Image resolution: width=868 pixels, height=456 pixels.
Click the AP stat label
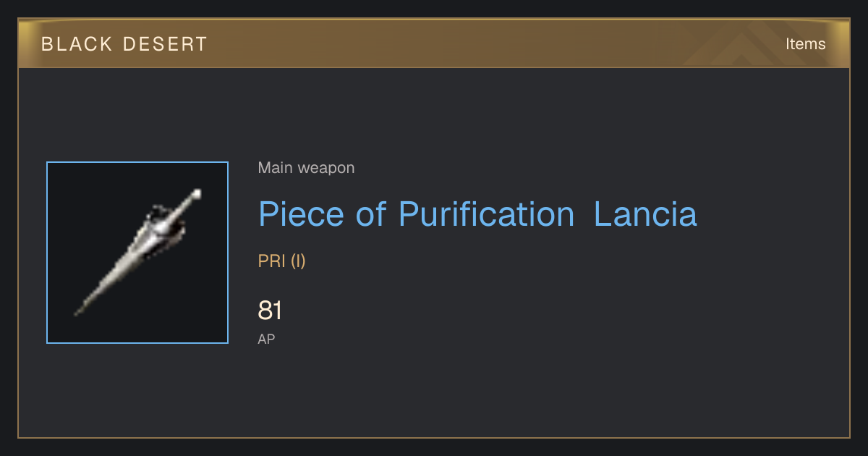pos(266,339)
